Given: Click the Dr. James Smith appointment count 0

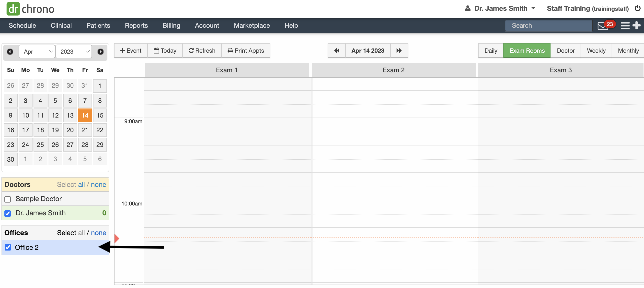Looking at the screenshot, I should [104, 213].
